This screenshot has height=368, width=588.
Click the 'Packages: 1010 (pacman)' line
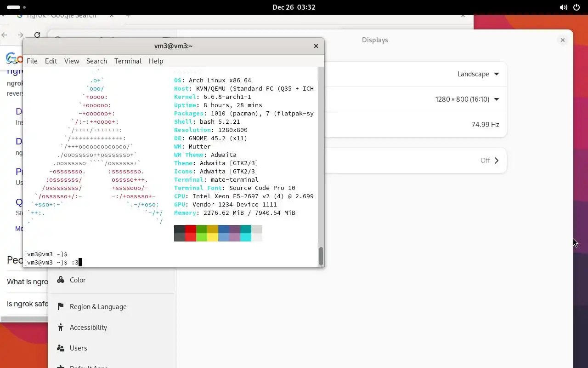click(244, 113)
